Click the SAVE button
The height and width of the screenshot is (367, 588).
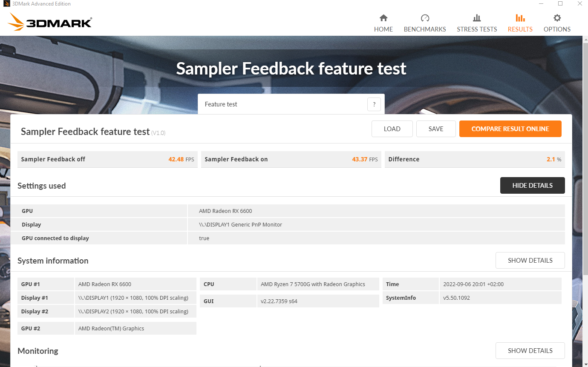[436, 129]
